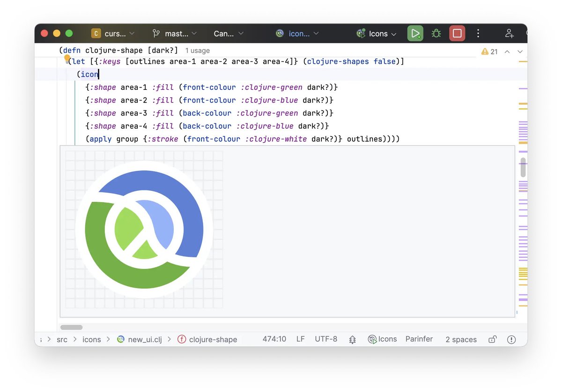Viewport: 562px width, 392px height.
Task: Click the 1 usage inlay hint
Action: 197,51
